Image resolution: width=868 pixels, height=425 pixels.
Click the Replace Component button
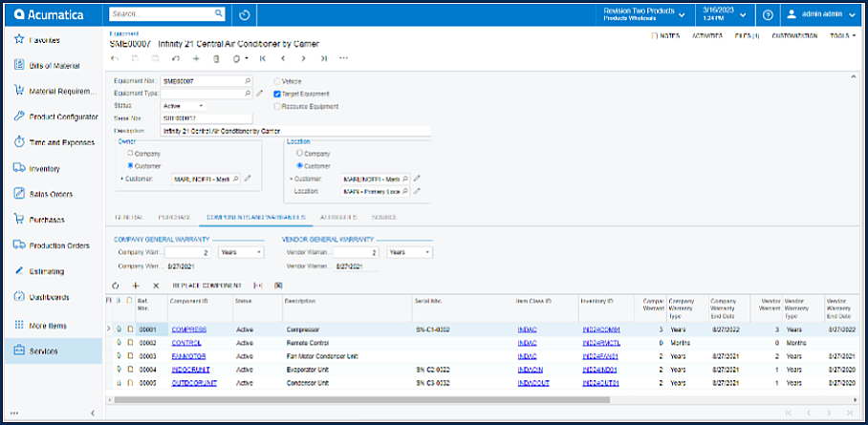click(x=207, y=286)
